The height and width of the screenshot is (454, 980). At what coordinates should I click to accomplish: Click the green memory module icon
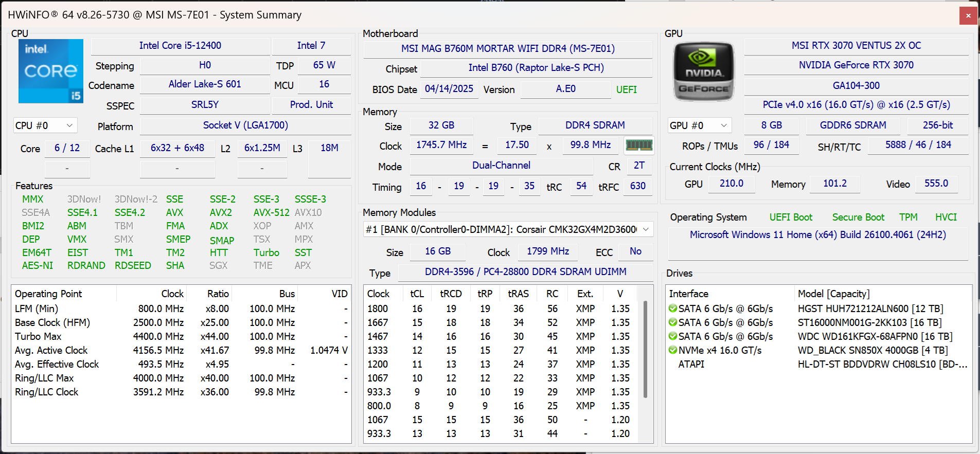639,146
